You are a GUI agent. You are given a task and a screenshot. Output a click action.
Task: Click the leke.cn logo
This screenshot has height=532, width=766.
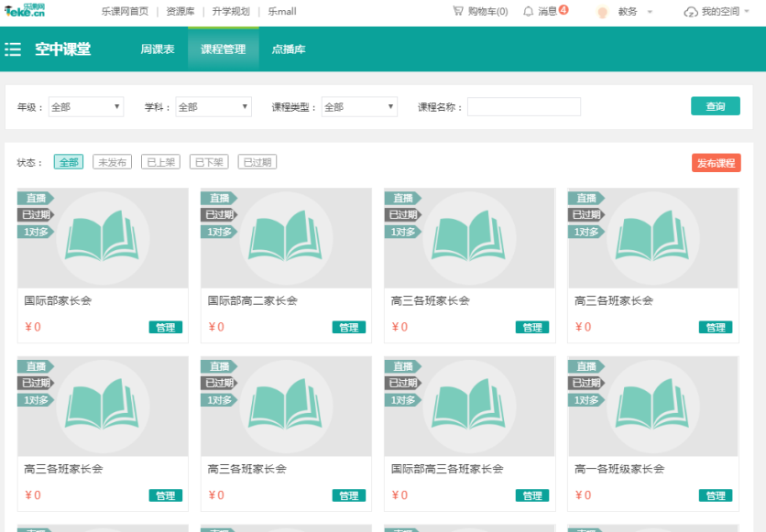(x=25, y=10)
